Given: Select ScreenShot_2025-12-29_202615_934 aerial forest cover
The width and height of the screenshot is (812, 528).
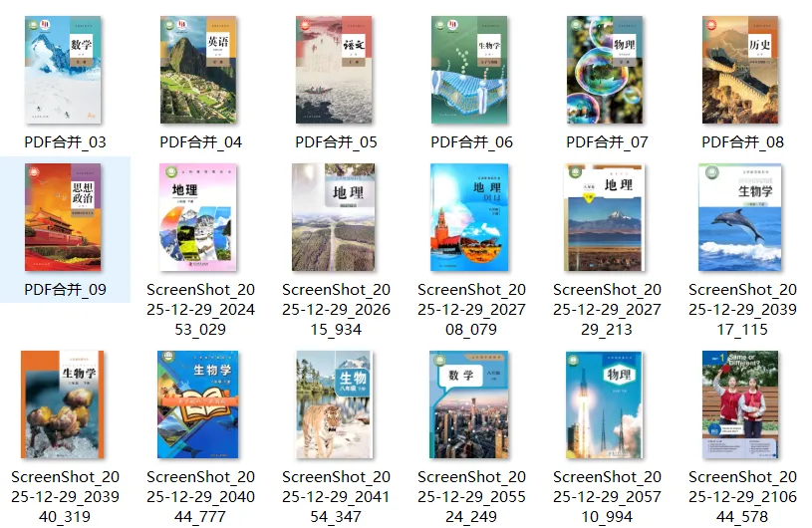Looking at the screenshot, I should 334,217.
